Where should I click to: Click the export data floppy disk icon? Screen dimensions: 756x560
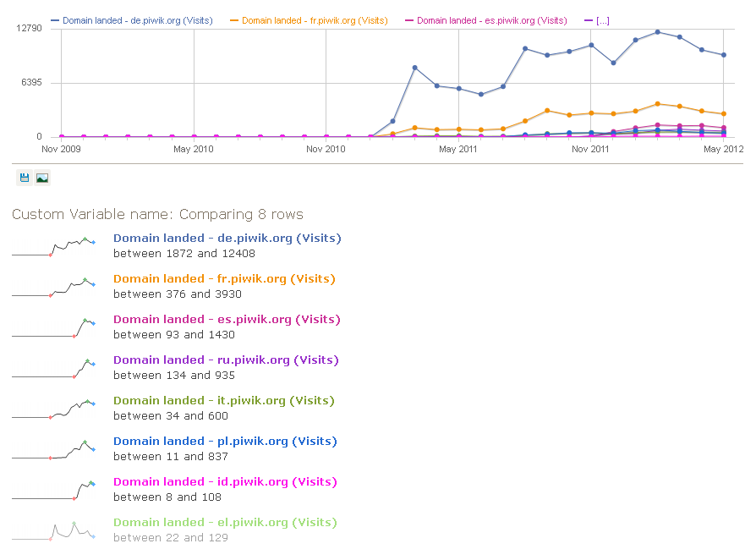tap(24, 178)
